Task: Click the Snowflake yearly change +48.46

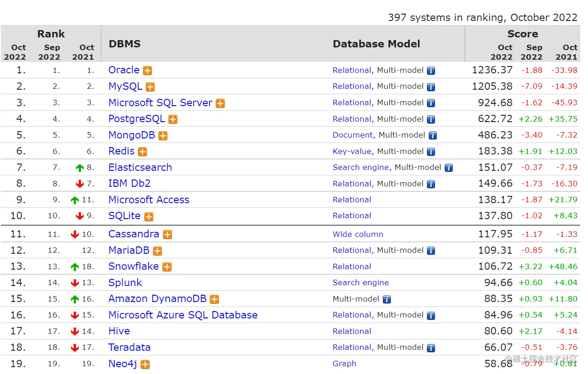Action: [x=563, y=266]
